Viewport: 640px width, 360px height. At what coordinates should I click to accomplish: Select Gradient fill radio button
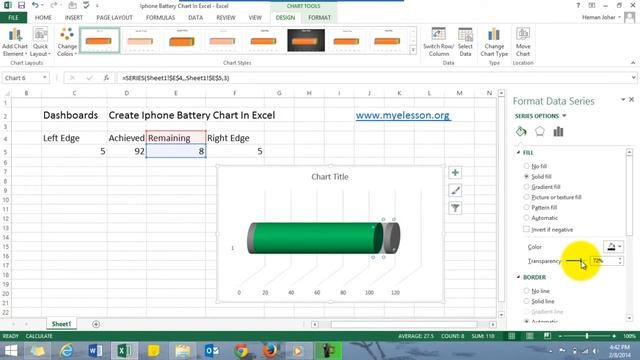(x=527, y=187)
